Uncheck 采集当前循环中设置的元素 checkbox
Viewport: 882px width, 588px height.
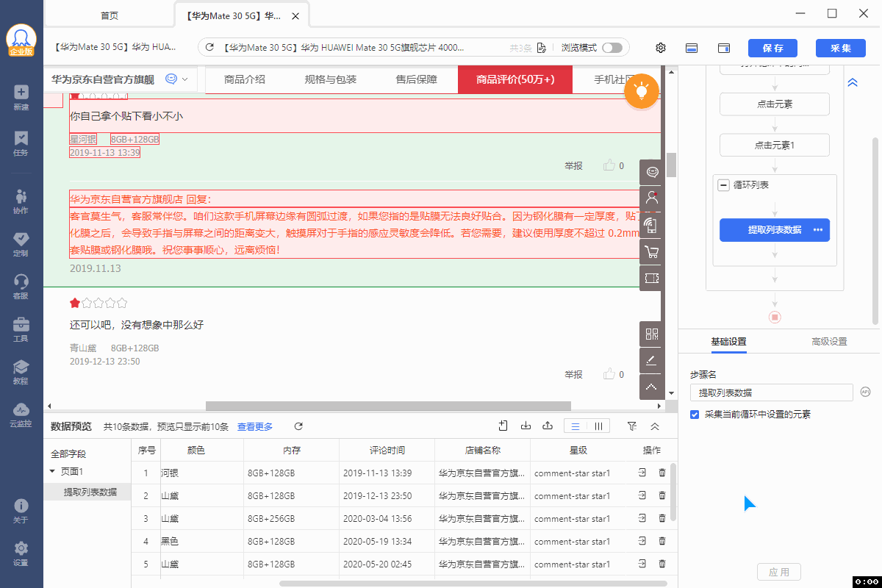coord(695,415)
